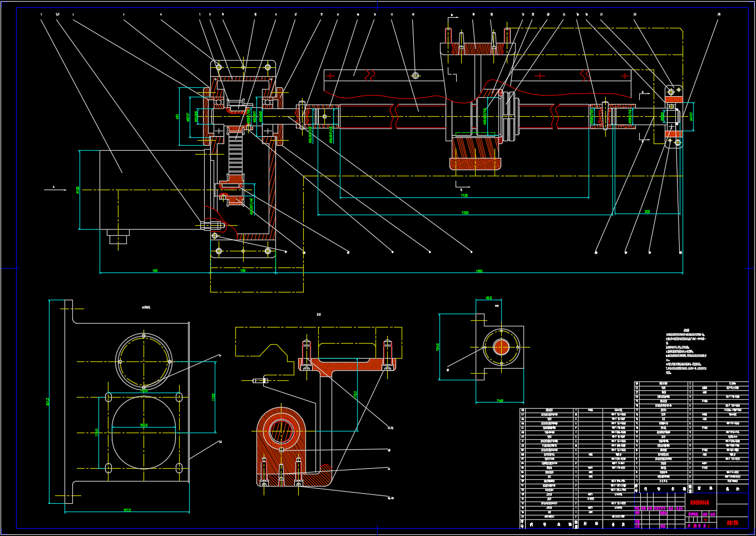
Task: Select the view direction arrow labeled A
Action: [55, 189]
